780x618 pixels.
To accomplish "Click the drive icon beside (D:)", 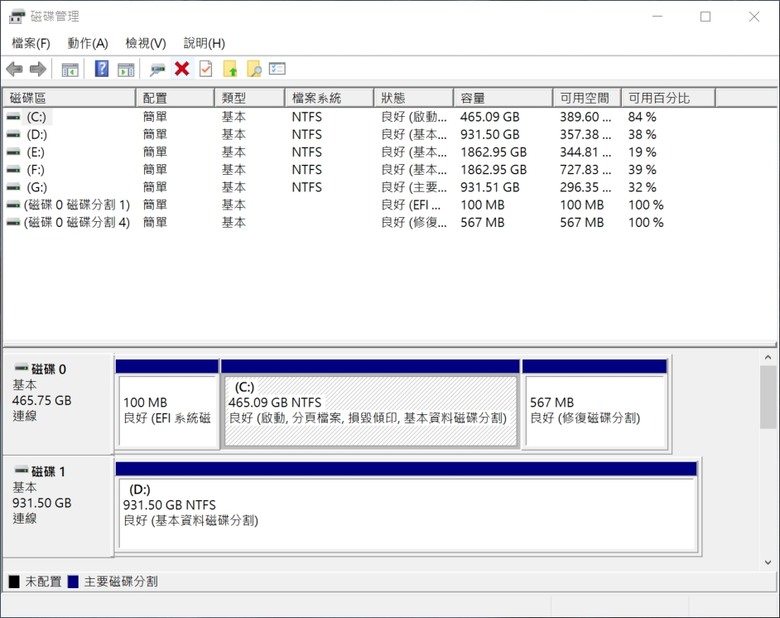I will click(x=13, y=134).
